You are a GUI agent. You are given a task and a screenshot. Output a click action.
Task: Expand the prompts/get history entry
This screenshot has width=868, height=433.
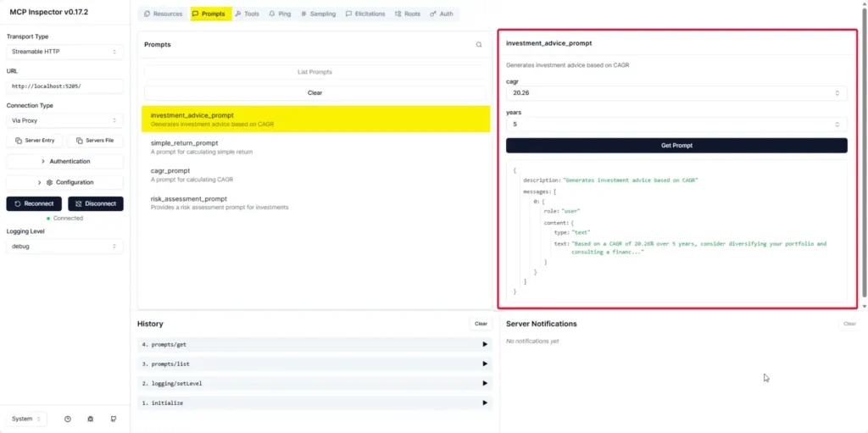(x=314, y=344)
